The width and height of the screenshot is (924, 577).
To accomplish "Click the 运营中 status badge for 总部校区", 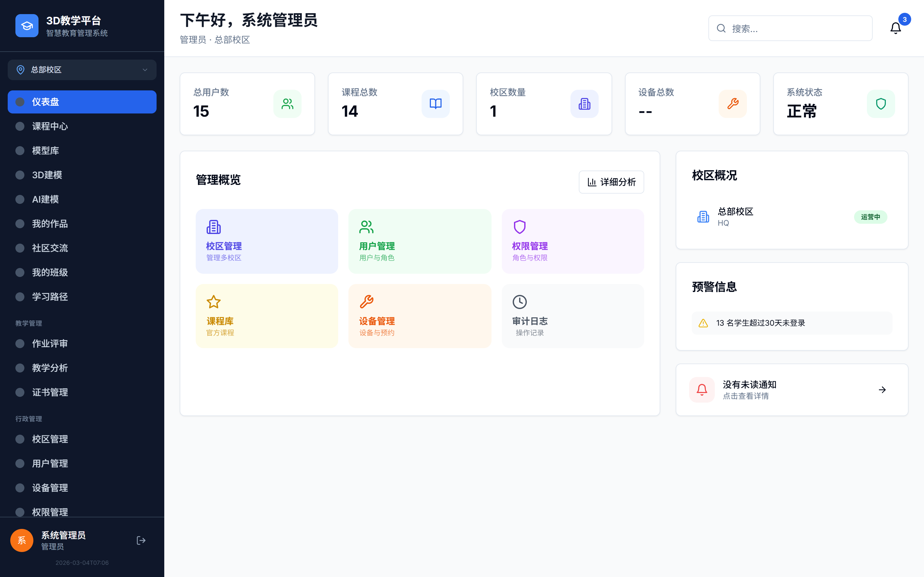I will pyautogui.click(x=870, y=217).
